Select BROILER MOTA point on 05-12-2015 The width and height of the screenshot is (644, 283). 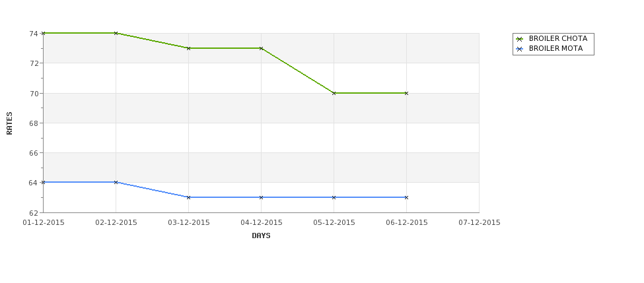pos(334,197)
